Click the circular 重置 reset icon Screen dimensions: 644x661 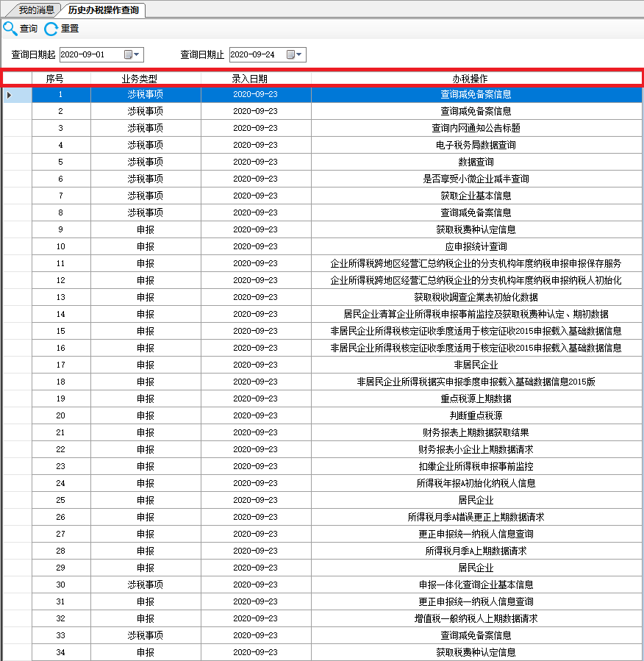(x=51, y=29)
